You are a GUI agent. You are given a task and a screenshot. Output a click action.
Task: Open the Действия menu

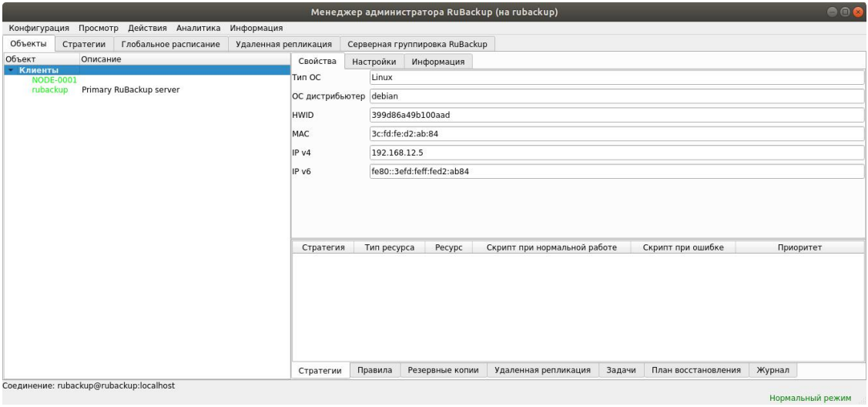(x=147, y=28)
